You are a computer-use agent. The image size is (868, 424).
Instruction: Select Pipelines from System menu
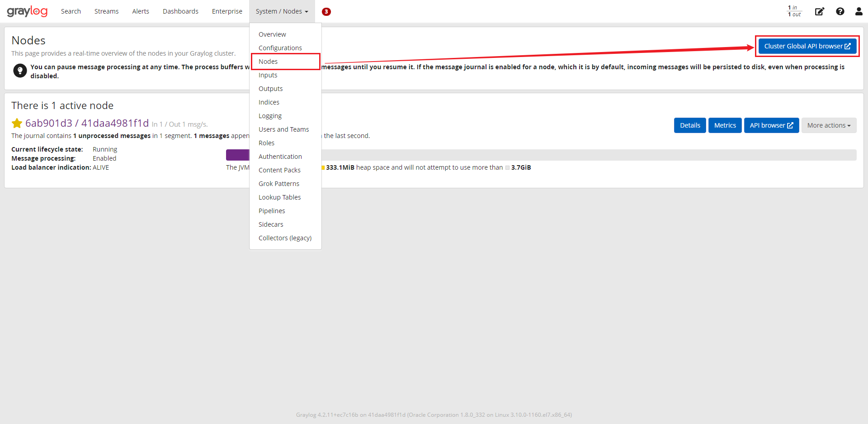pos(285,211)
